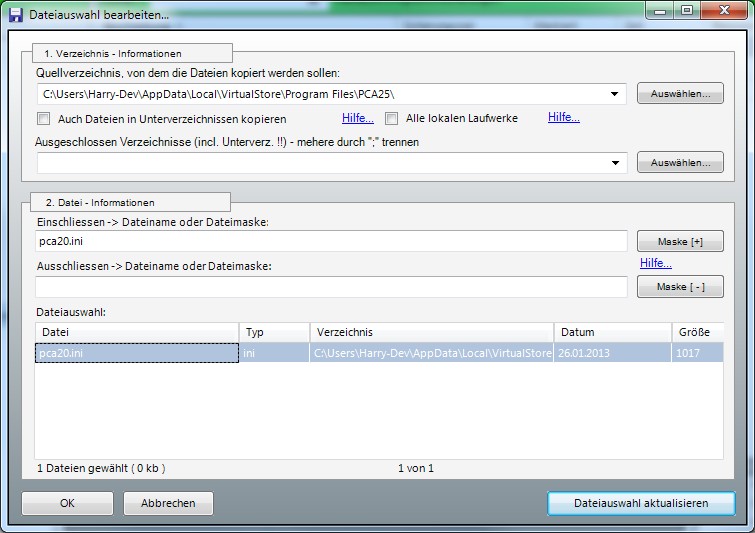Sort list by Datei column header
755x533 pixels.
(x=136, y=332)
